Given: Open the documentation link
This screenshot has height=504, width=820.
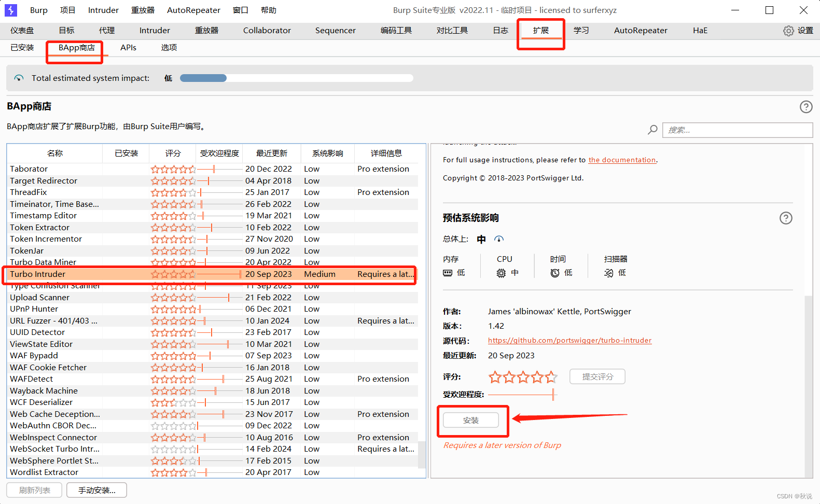Looking at the screenshot, I should pos(622,160).
